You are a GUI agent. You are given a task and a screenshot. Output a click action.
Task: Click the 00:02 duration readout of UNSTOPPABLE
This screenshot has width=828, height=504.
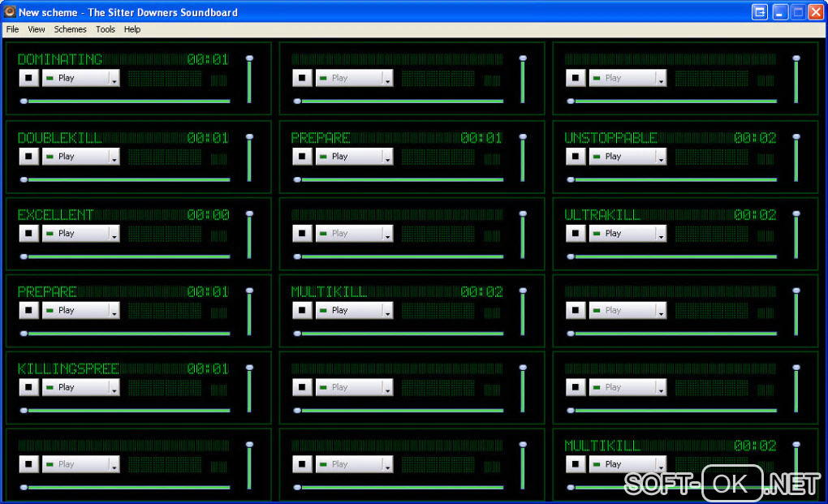pyautogui.click(x=755, y=138)
